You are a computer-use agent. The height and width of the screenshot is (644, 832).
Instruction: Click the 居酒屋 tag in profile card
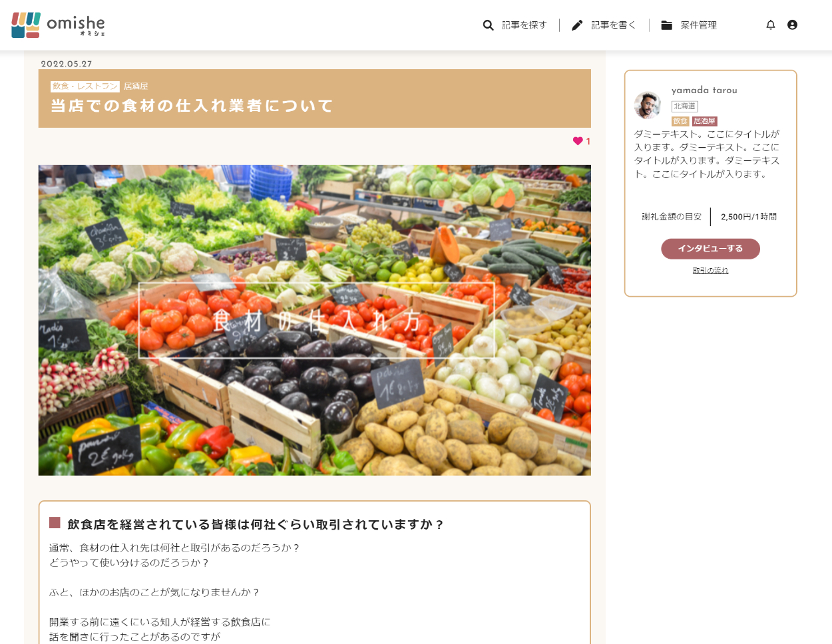[704, 121]
